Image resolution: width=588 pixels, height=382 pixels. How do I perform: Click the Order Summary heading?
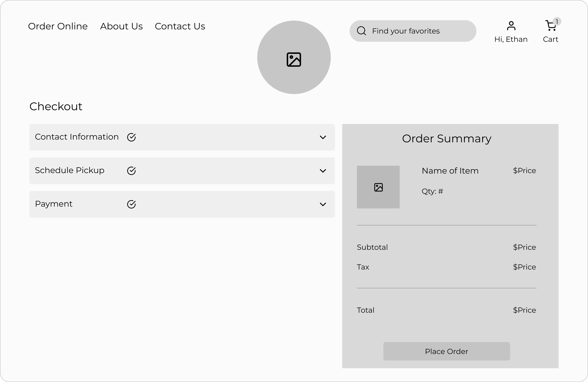[447, 139]
